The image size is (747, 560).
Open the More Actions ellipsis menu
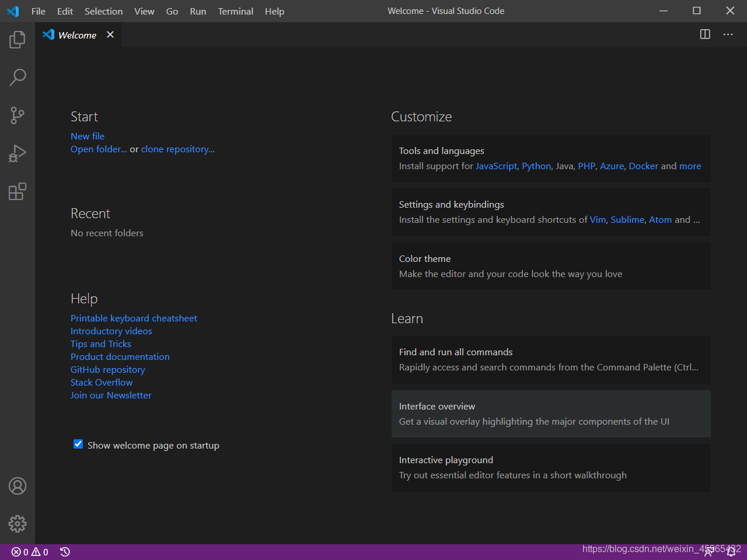coord(728,34)
